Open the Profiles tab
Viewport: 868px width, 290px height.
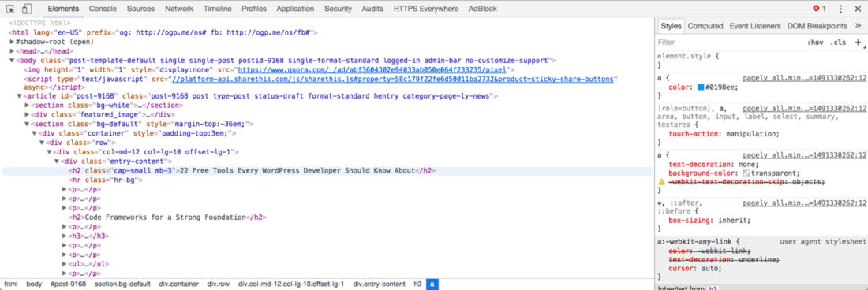click(254, 9)
